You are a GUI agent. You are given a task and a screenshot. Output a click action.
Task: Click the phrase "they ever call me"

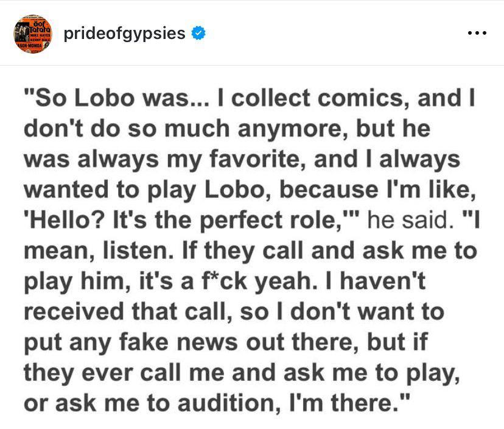click(124, 373)
